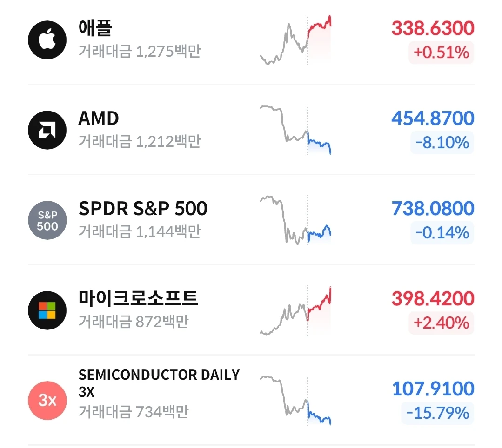Select the S&P 500 gray circle icon
Image resolution: width=502 pixels, height=448 pixels.
click(47, 220)
